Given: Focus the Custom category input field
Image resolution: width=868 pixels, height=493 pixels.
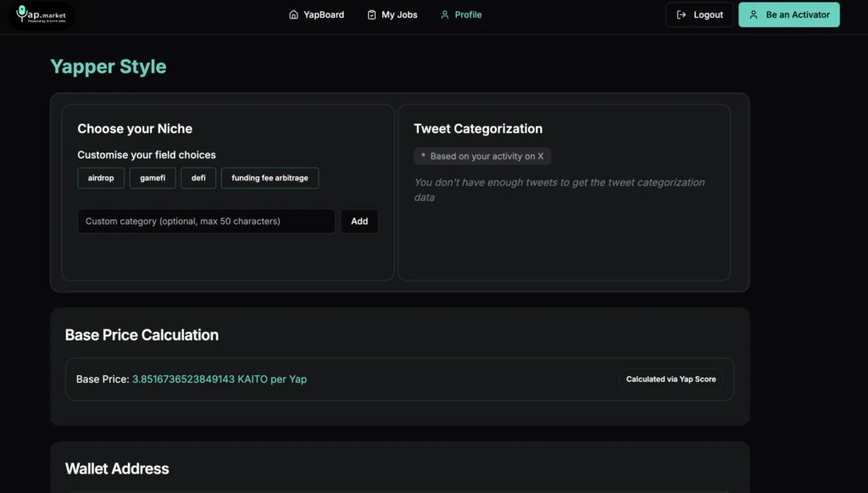Looking at the screenshot, I should 207,221.
